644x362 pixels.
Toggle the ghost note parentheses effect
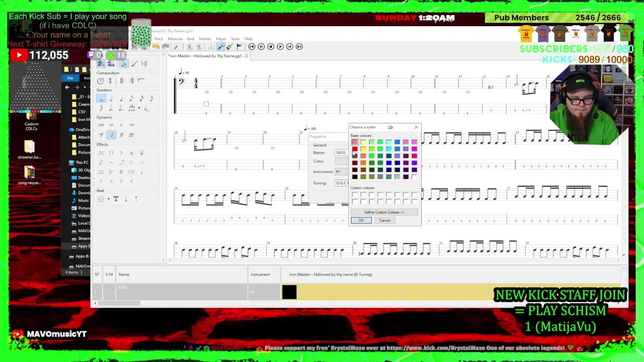(x=111, y=153)
